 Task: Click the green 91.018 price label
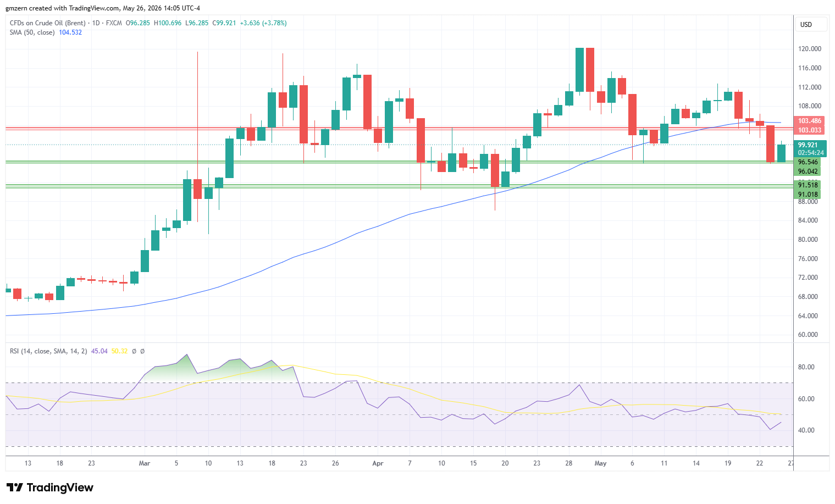808,195
